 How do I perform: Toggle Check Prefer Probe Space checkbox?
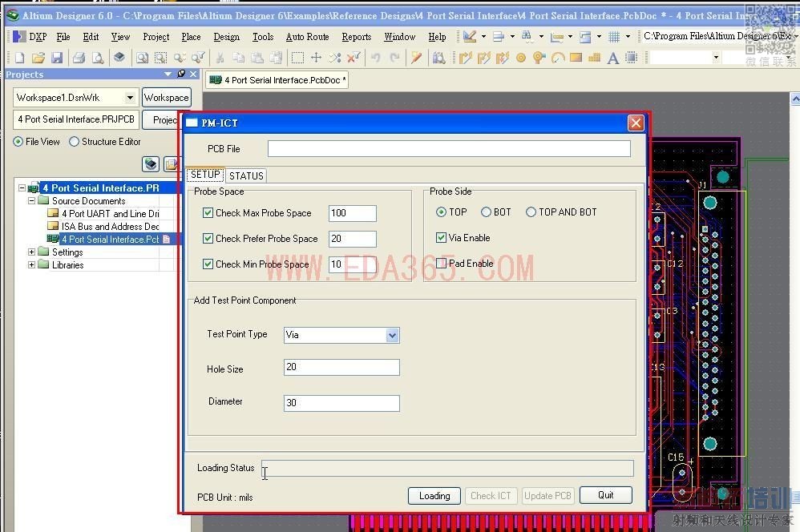tap(208, 238)
